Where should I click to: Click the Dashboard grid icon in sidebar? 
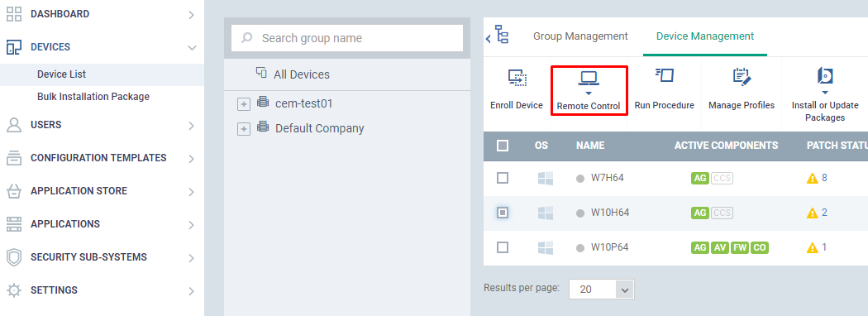(x=14, y=14)
